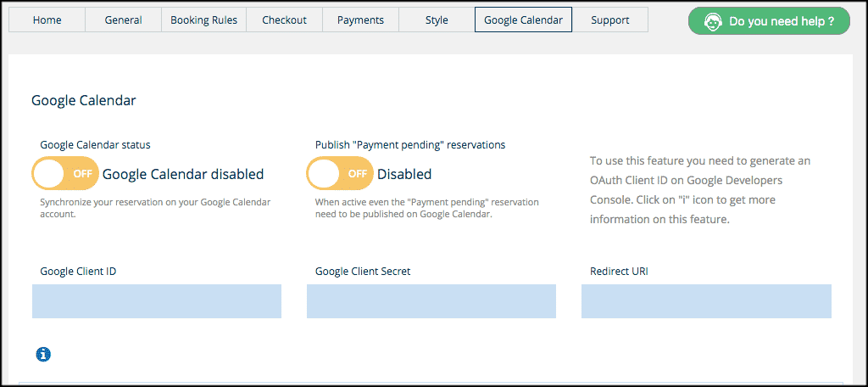Click the "Google Calendar status" label

pos(95,145)
